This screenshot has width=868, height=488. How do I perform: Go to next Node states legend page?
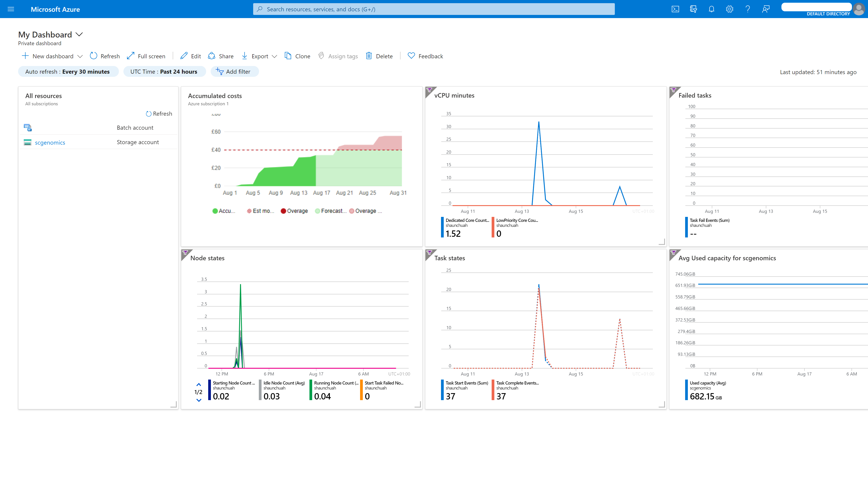pos(199,400)
